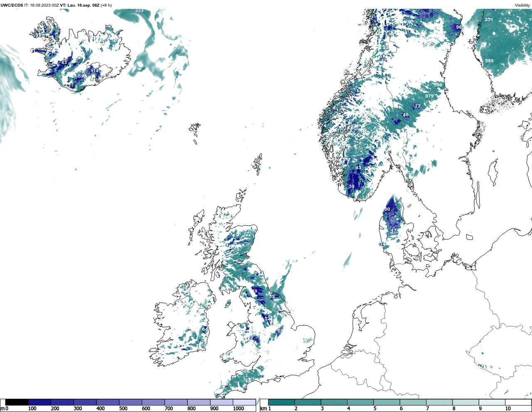Click the "43" value over southern Norway
This screenshot has width=532, height=412.
click(358, 168)
